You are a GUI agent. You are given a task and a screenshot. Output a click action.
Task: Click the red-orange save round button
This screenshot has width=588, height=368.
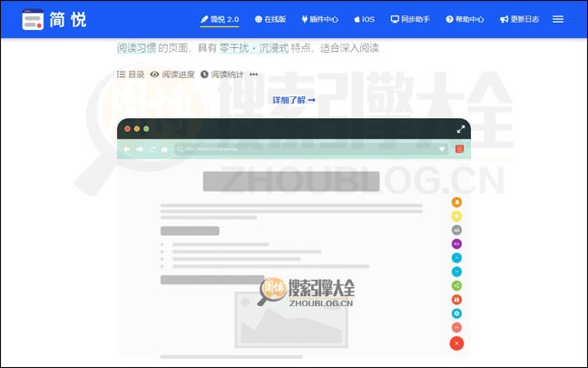(x=456, y=299)
